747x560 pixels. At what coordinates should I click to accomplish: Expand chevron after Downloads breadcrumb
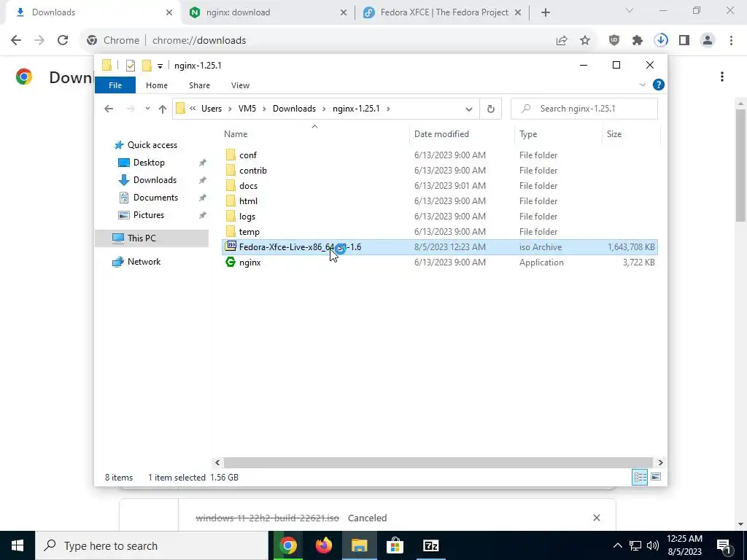point(324,109)
